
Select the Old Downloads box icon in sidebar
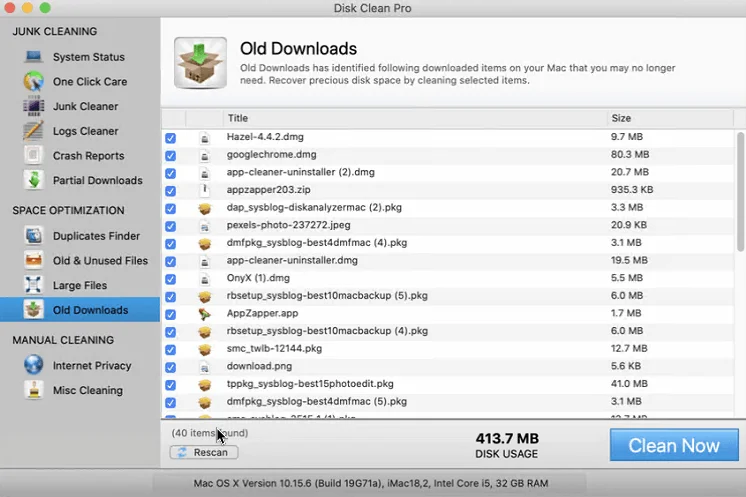[33, 310]
